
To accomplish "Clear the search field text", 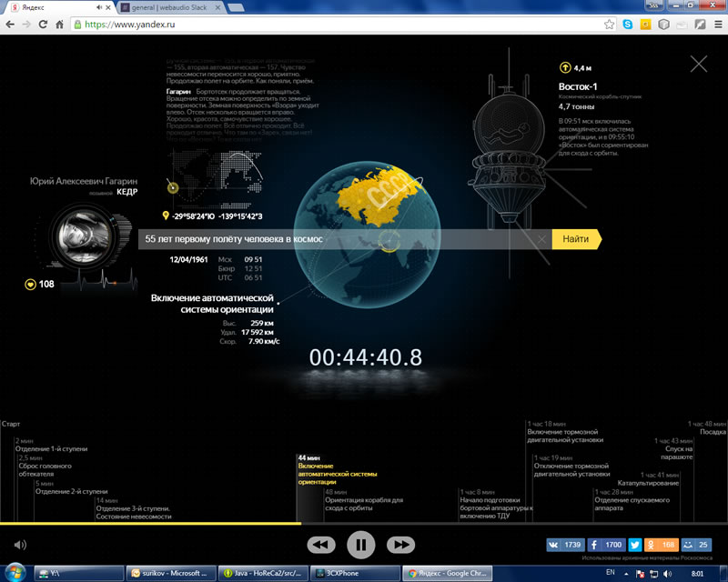I will (541, 239).
